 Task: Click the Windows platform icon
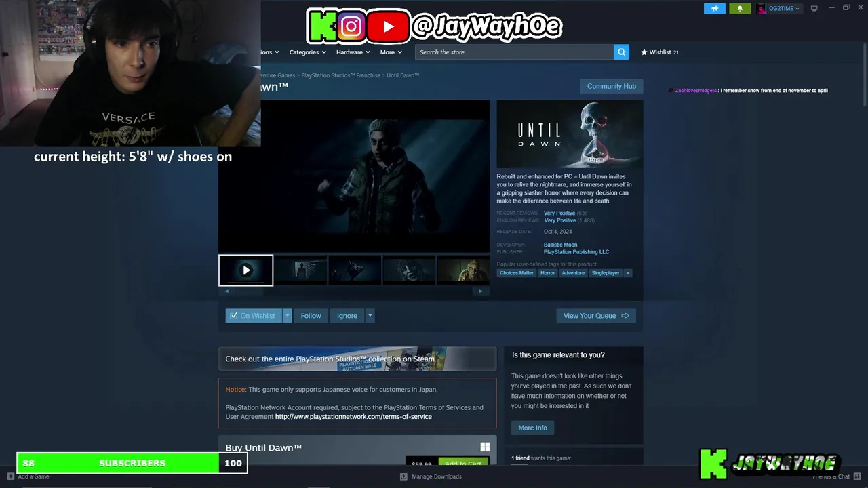(x=485, y=447)
